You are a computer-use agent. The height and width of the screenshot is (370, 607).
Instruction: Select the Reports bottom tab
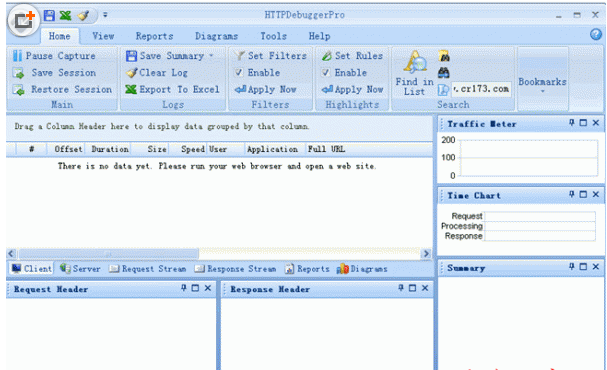point(307,269)
